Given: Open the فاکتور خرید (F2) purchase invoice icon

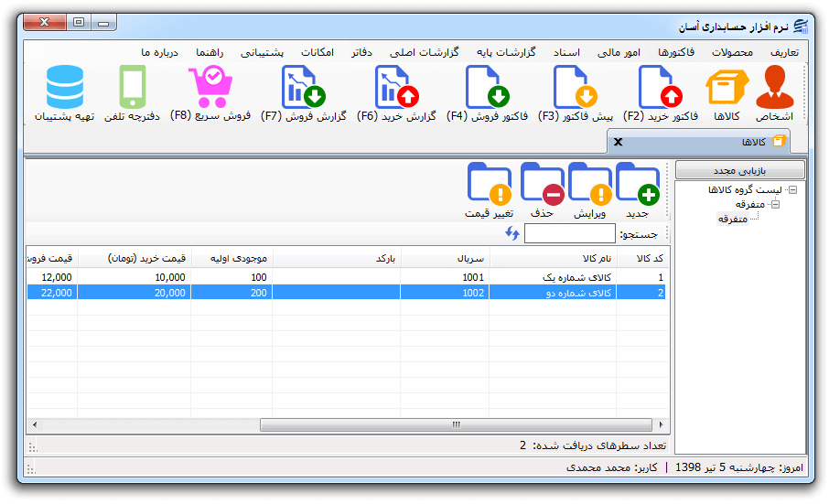Looking at the screenshot, I should [661, 87].
